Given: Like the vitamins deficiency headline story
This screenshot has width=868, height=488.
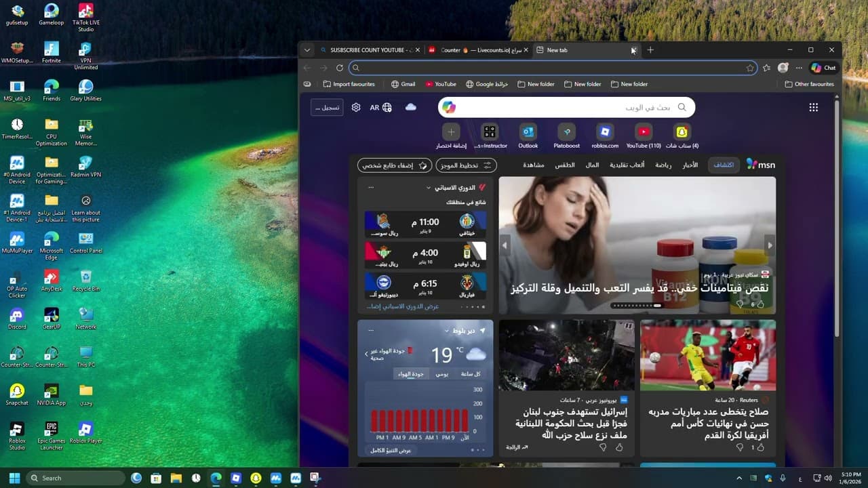Looking at the screenshot, I should [761, 304].
